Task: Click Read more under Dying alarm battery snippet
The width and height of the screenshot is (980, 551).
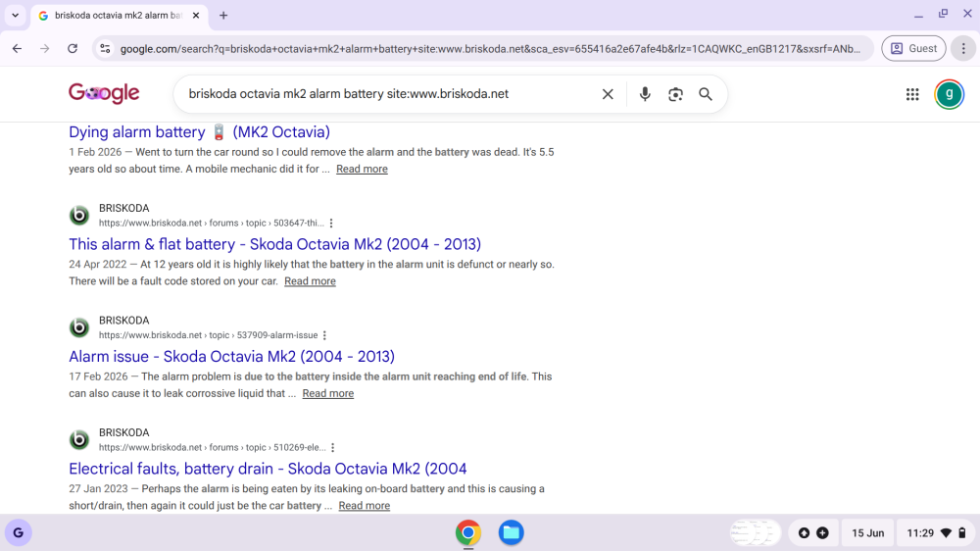Action: (362, 169)
